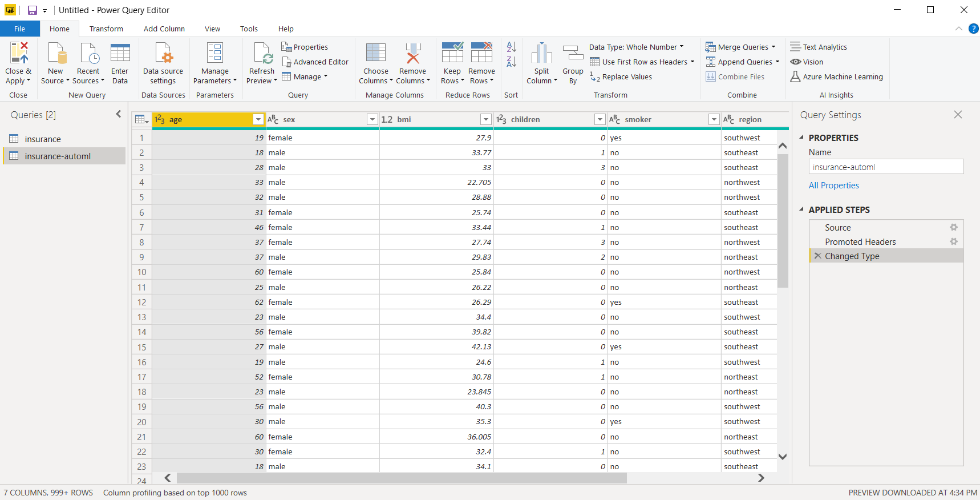Open the smoker column filter dropdown
980x500 pixels.
(x=714, y=119)
